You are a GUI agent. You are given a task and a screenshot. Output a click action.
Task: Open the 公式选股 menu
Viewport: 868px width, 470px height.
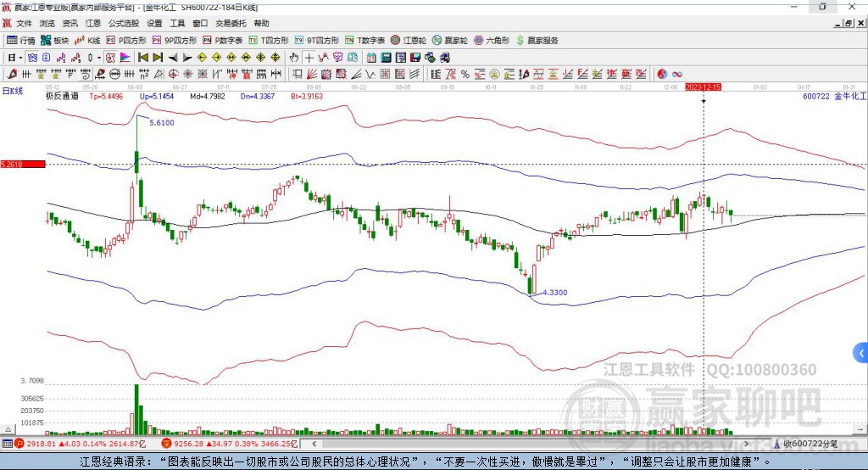[124, 23]
